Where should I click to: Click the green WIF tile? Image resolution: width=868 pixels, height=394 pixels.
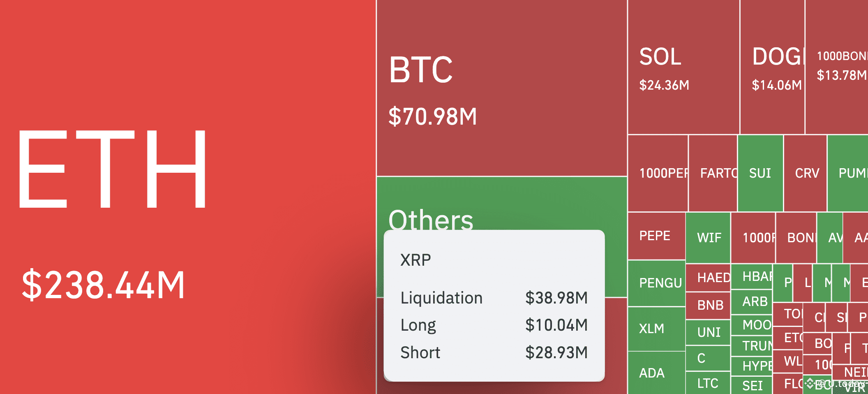[x=708, y=238]
